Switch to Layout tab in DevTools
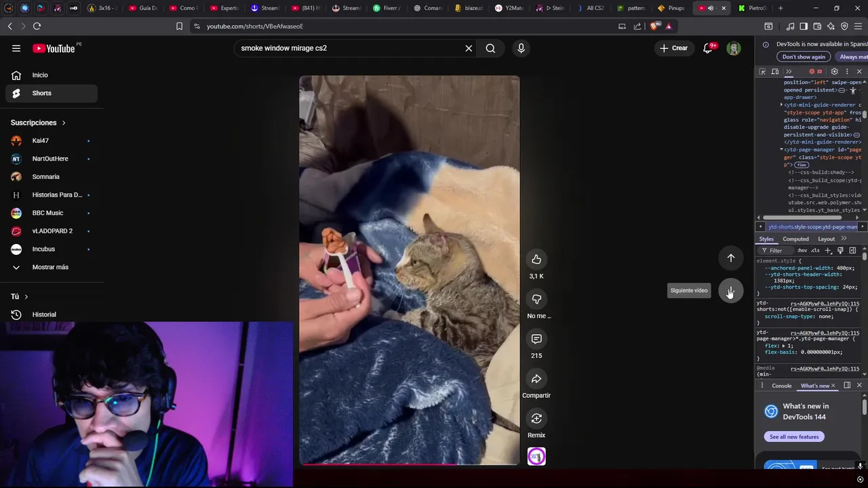 [826, 239]
